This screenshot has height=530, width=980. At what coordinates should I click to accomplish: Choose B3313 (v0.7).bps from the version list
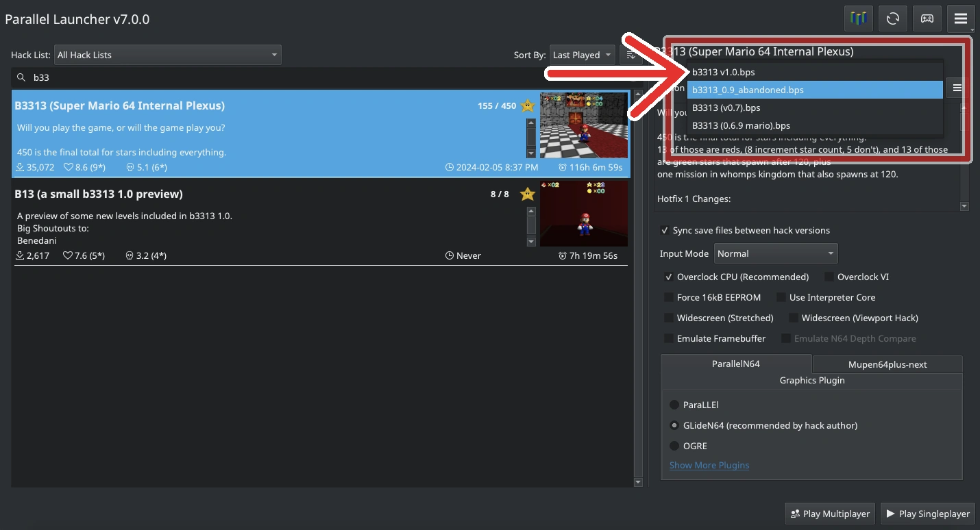tap(815, 108)
